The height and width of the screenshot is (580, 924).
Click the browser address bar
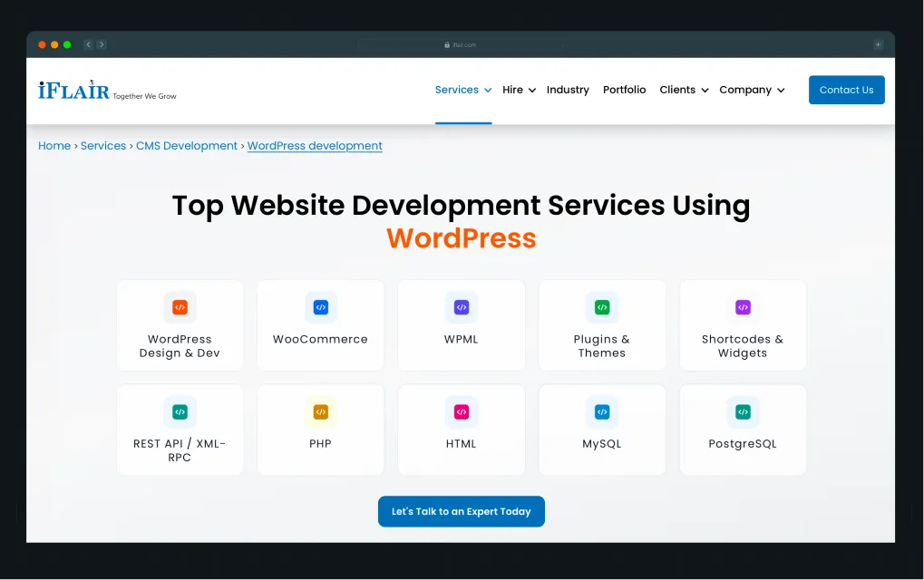pos(461,44)
